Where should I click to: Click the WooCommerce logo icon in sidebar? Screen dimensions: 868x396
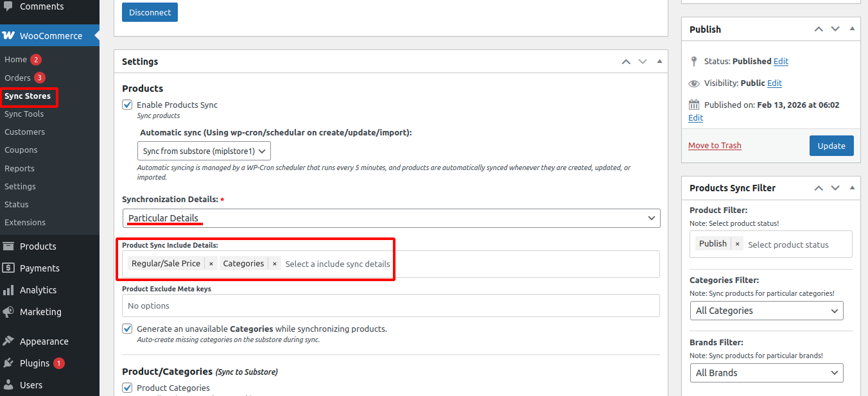[x=8, y=36]
